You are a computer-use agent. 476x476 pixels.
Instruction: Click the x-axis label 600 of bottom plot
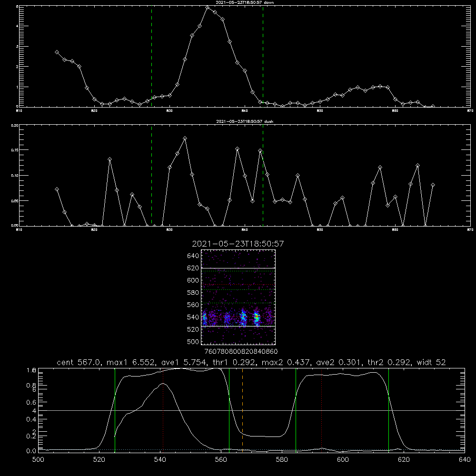[343, 460]
